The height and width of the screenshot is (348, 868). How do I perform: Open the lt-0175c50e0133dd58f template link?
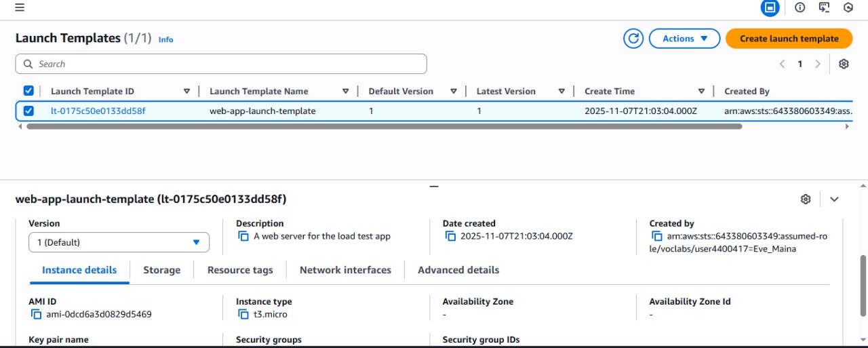[x=98, y=111]
